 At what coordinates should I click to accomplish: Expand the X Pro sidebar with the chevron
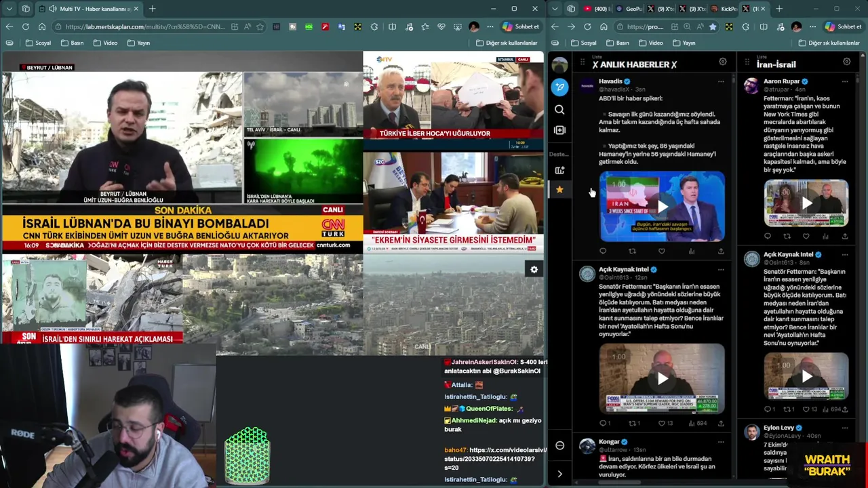(x=559, y=474)
